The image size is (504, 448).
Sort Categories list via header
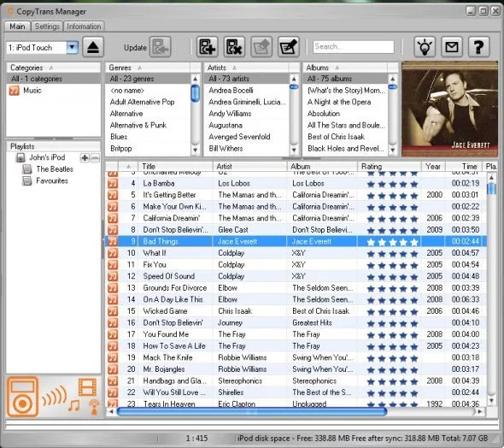point(53,68)
